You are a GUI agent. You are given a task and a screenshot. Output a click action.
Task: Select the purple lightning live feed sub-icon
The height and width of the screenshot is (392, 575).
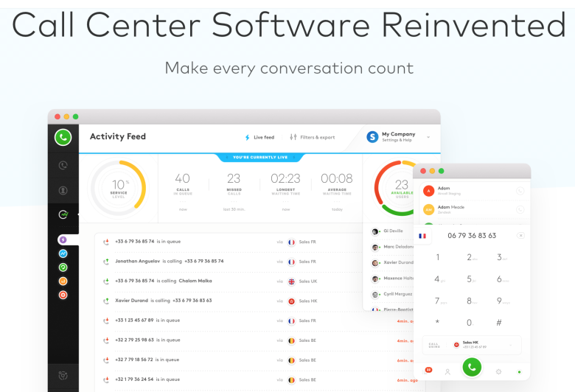[63, 239]
